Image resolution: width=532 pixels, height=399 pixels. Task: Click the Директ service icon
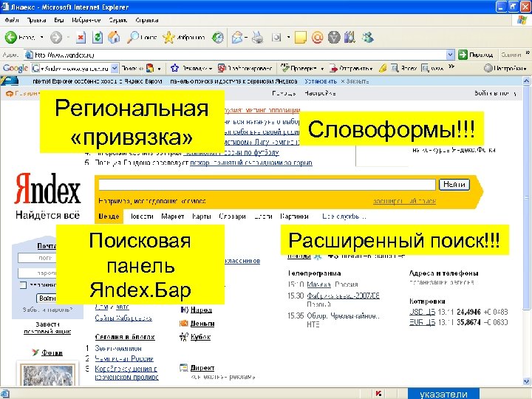tap(183, 367)
